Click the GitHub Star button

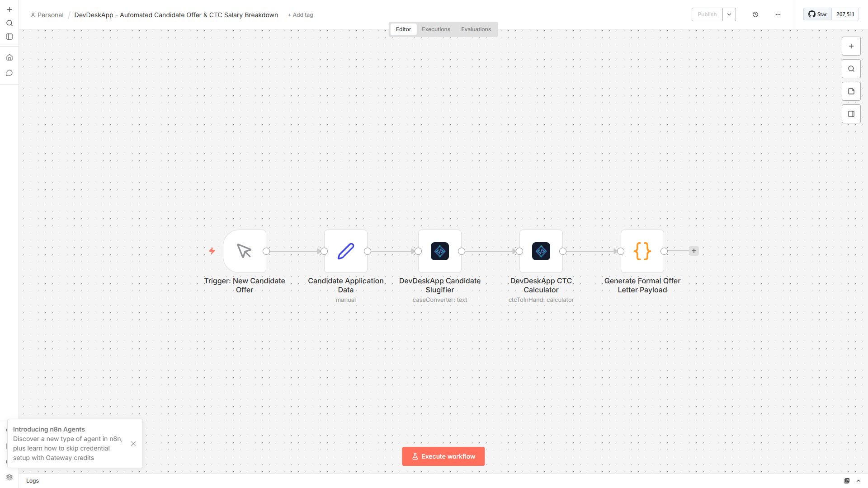(817, 14)
